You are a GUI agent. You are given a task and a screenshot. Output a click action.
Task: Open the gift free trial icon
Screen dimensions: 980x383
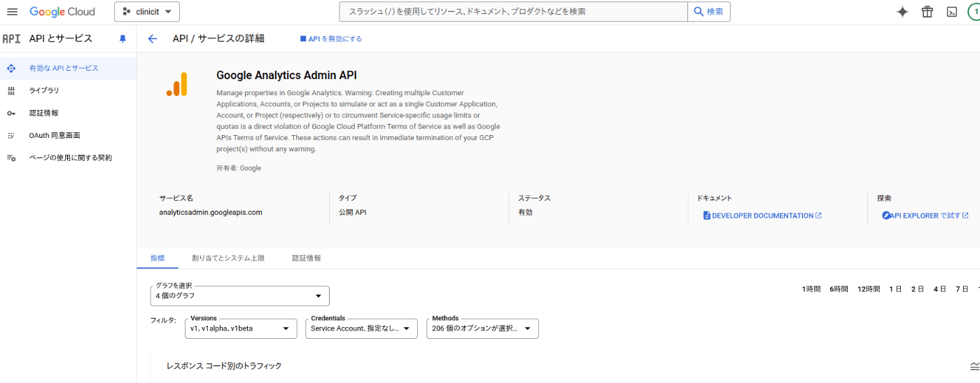point(927,12)
